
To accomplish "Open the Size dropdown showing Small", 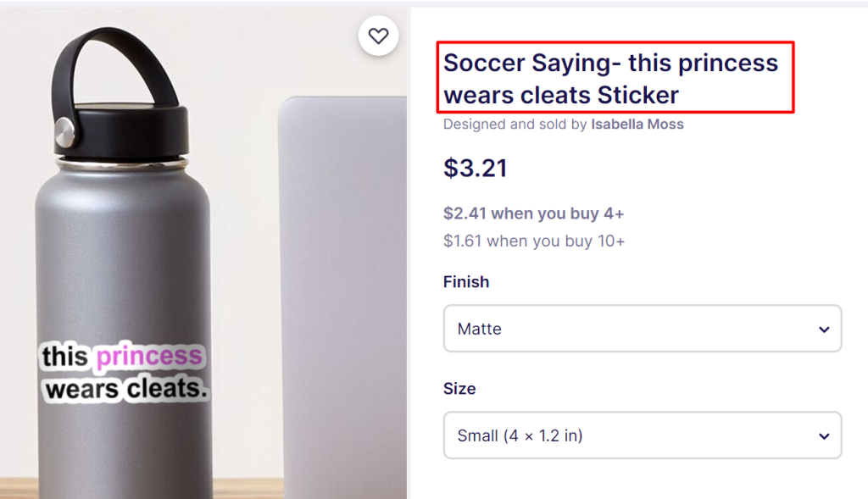I will point(642,435).
